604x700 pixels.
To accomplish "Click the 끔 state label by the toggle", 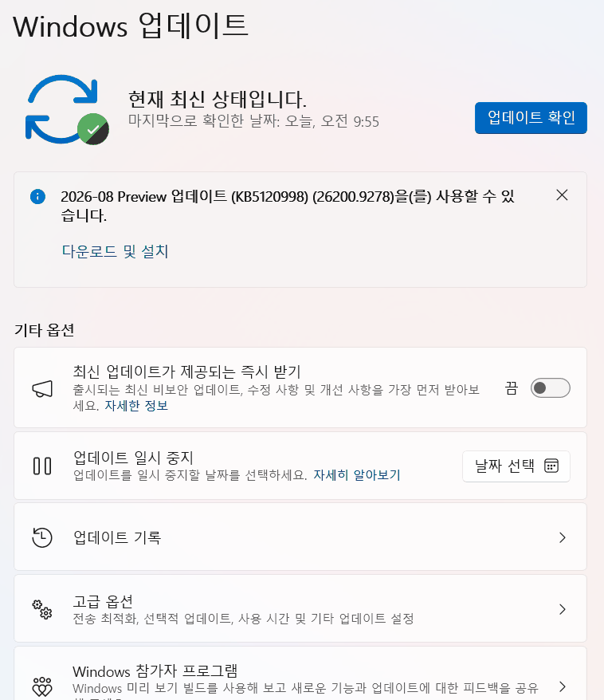I will tap(512, 388).
